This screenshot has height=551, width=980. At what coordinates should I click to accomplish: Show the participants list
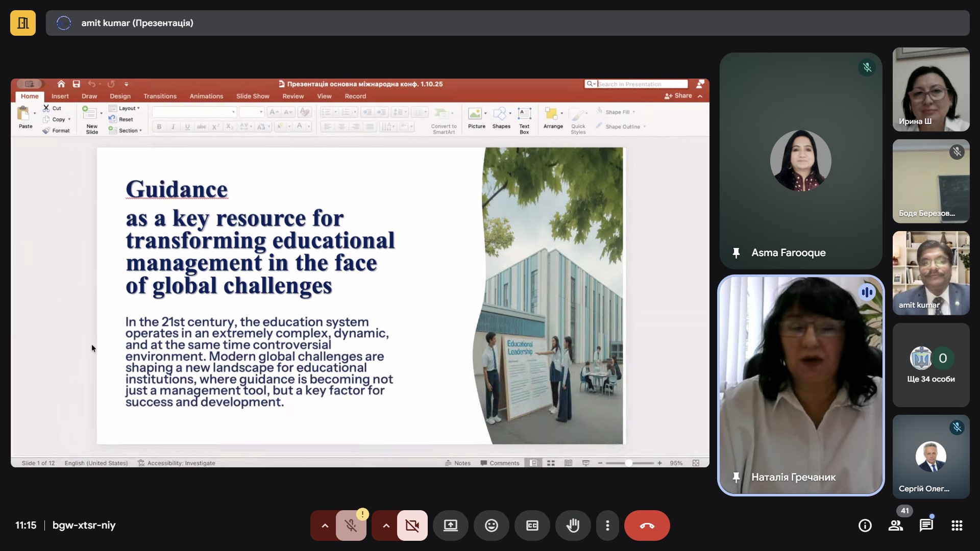895,525
